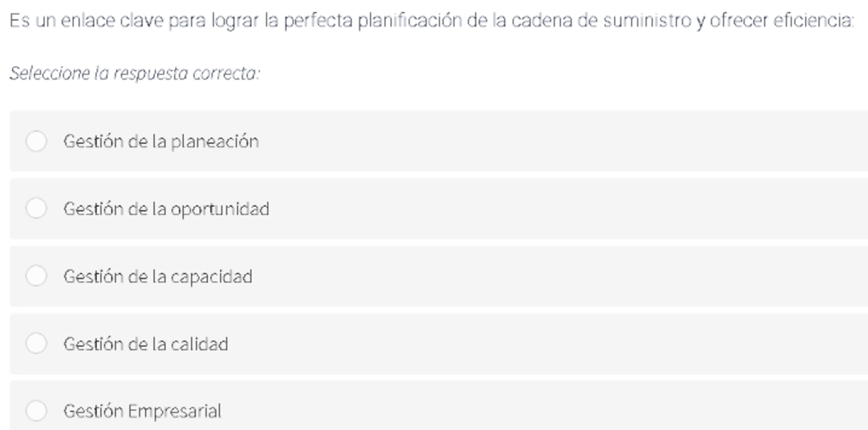This screenshot has height=430, width=868.
Task: Click blank space in the calidad option row
Action: click(x=554, y=344)
